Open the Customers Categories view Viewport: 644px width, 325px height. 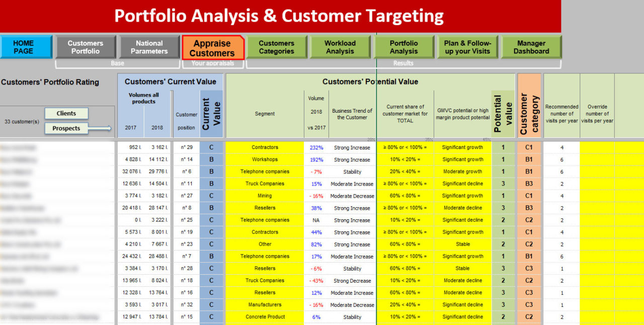click(277, 46)
